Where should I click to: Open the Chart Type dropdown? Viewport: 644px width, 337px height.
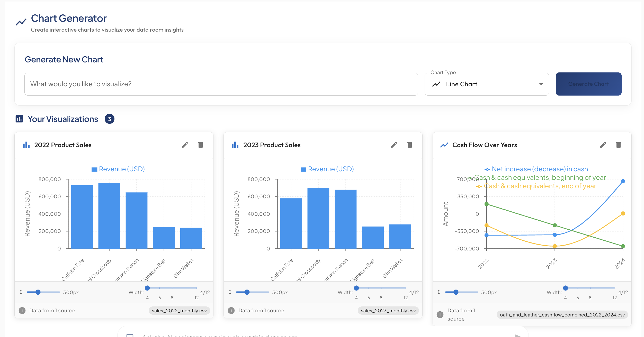pos(487,84)
